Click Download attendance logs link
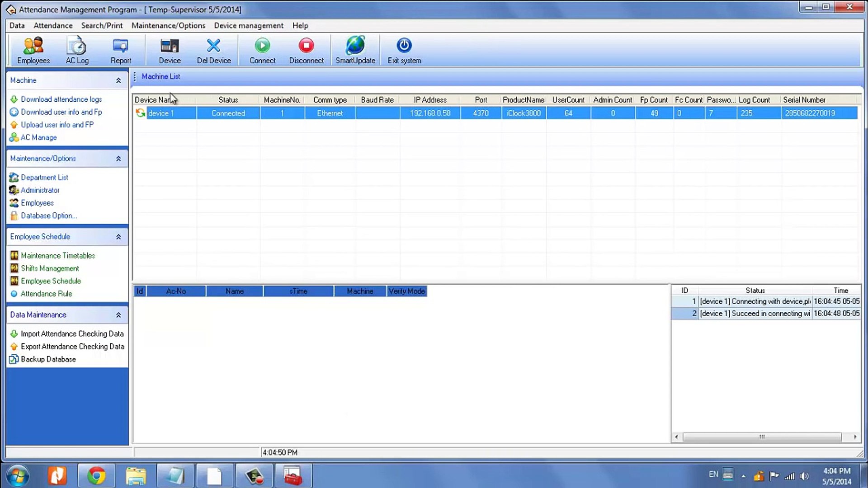868x488 pixels. (61, 99)
